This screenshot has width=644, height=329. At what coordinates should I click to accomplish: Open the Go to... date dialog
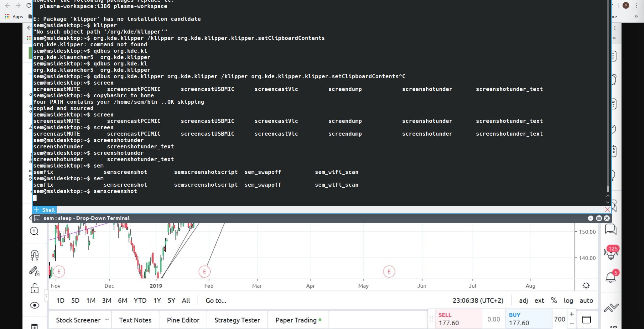(x=216, y=300)
